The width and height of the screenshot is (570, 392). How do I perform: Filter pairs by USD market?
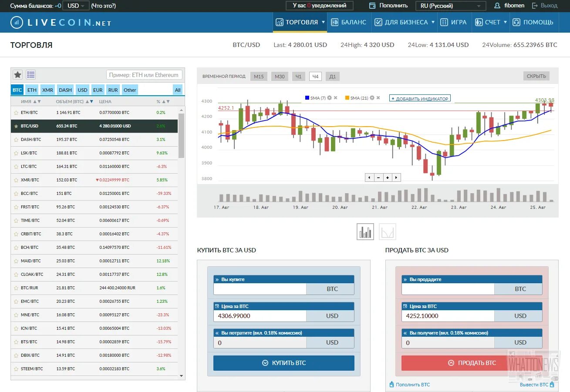(82, 90)
